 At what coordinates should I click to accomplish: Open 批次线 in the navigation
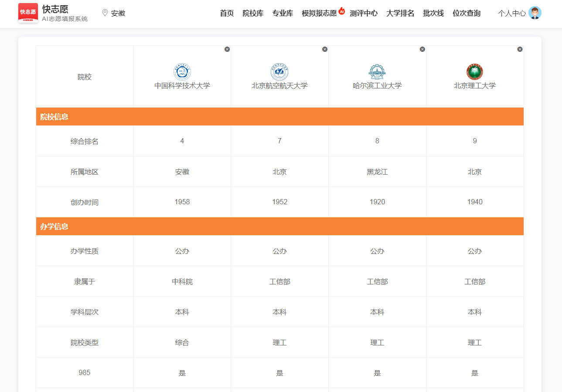(433, 13)
